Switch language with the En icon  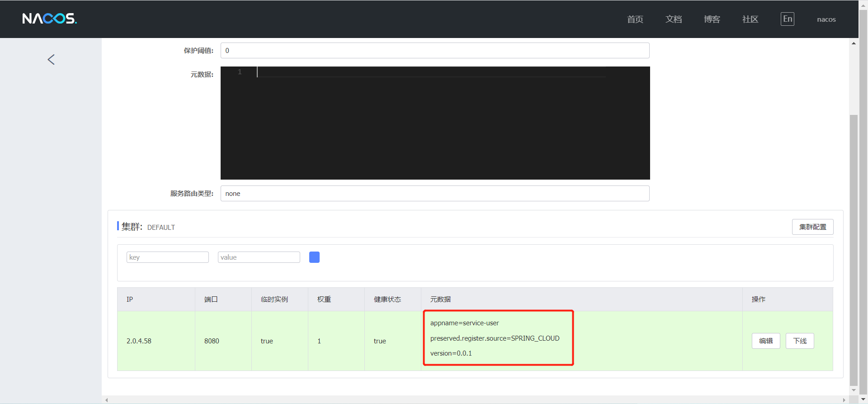point(787,19)
